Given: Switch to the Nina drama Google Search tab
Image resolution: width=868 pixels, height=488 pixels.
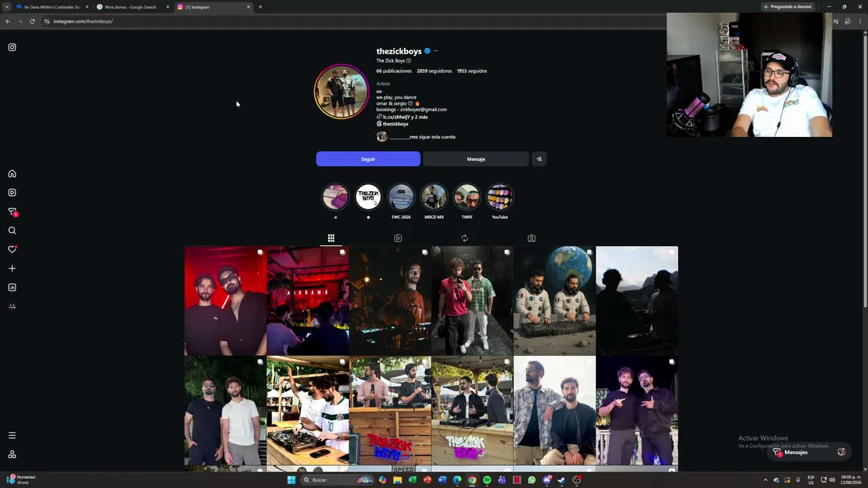Looking at the screenshot, I should [132, 7].
